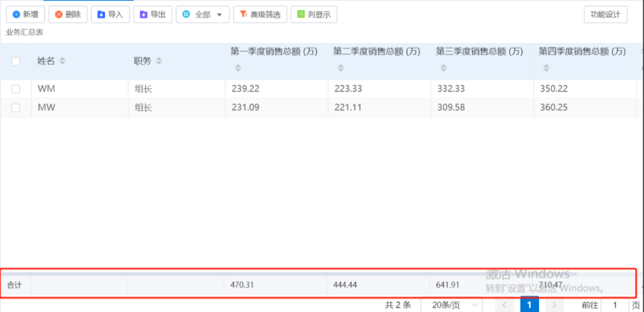The image size is (644, 312).
Task: Sort by 第三季度销售总额 column arrows
Action: (x=442, y=68)
